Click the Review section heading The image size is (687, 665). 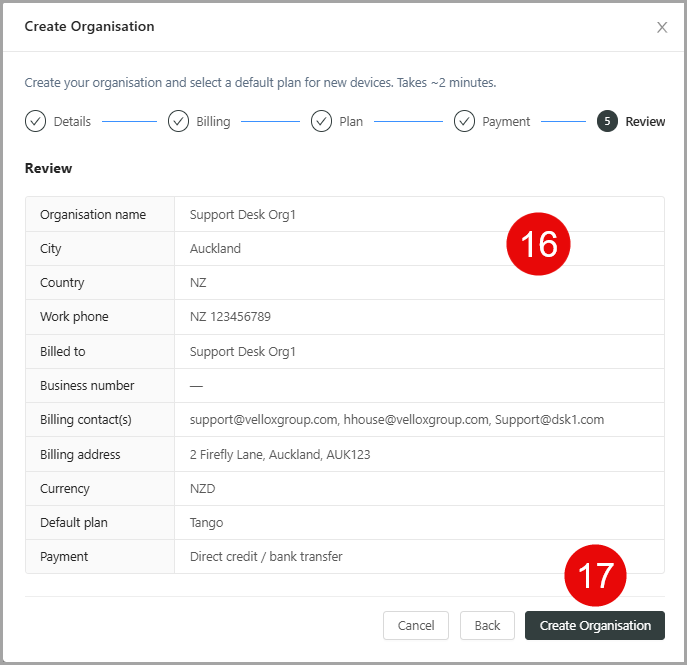tap(48, 168)
